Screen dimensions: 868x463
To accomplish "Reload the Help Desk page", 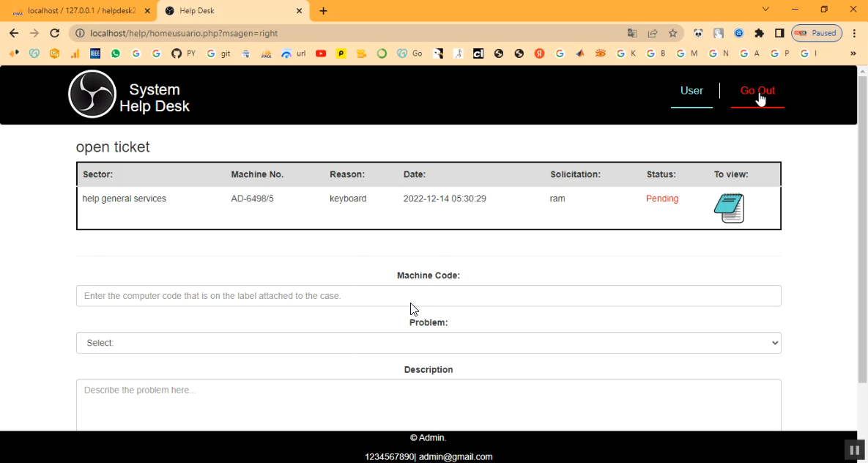I will tap(54, 33).
